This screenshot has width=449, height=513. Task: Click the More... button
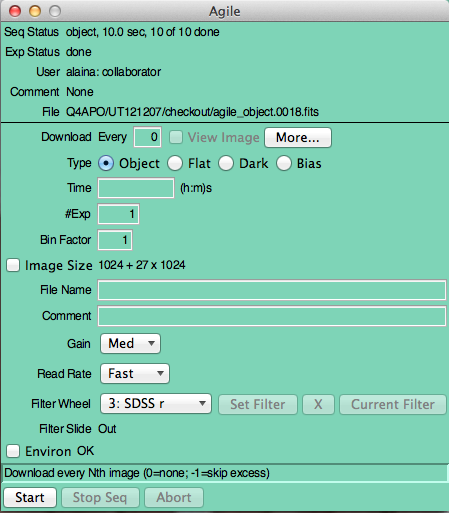[298, 137]
